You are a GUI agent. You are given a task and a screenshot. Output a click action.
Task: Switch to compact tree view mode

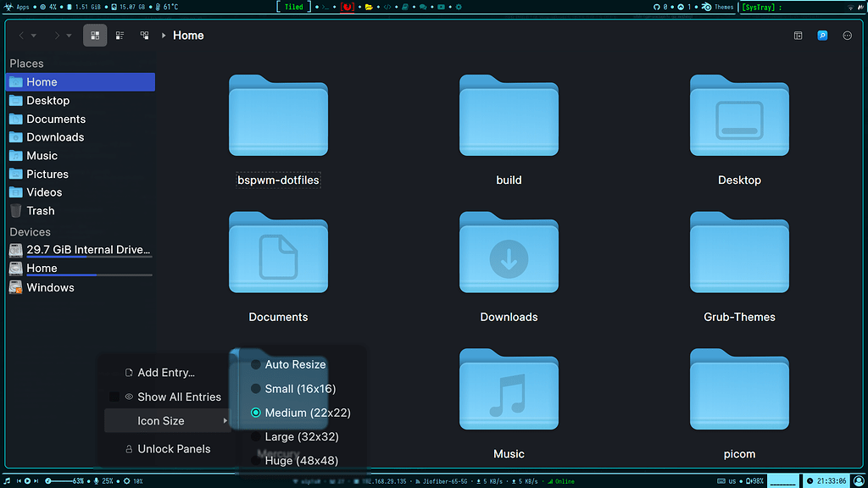(x=144, y=36)
